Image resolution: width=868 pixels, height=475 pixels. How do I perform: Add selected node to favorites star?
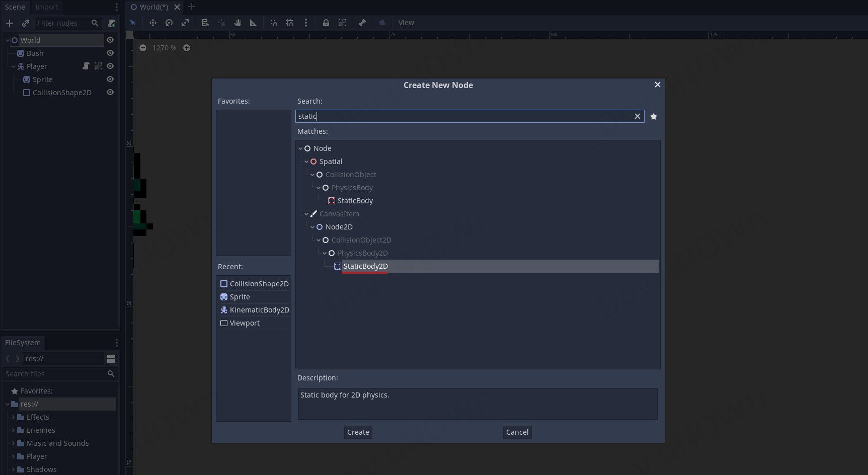tap(654, 117)
